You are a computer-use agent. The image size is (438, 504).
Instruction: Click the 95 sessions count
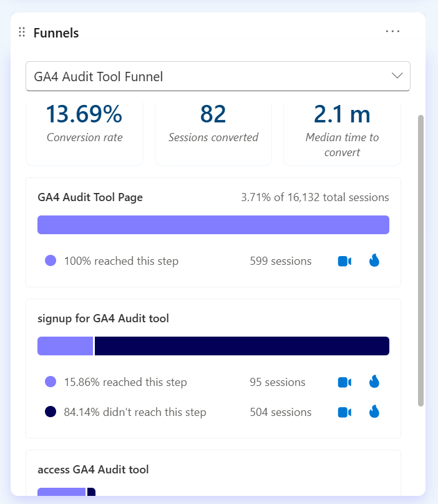click(x=278, y=382)
